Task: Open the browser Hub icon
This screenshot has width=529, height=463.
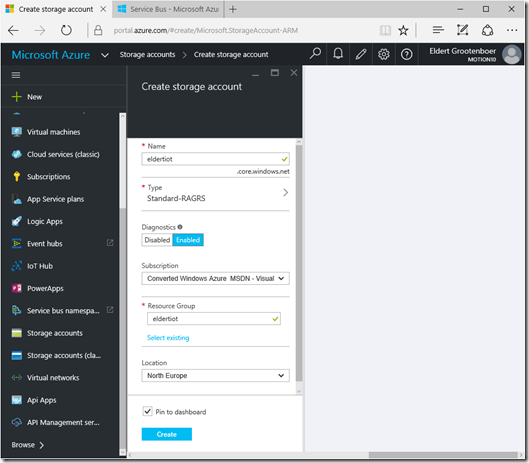Action: click(x=438, y=30)
